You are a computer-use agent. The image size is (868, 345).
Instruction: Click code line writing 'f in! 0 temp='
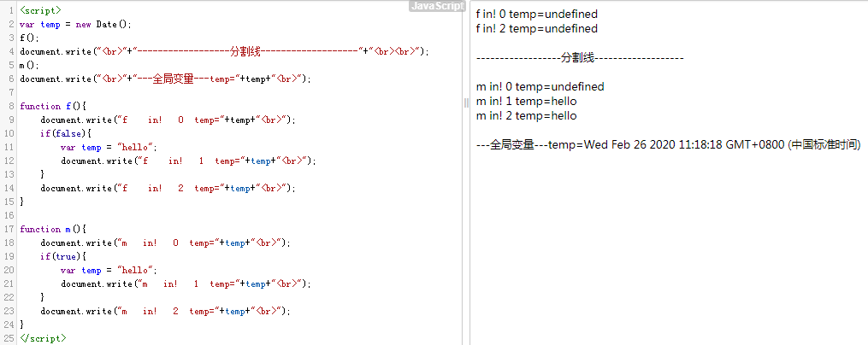click(168, 120)
